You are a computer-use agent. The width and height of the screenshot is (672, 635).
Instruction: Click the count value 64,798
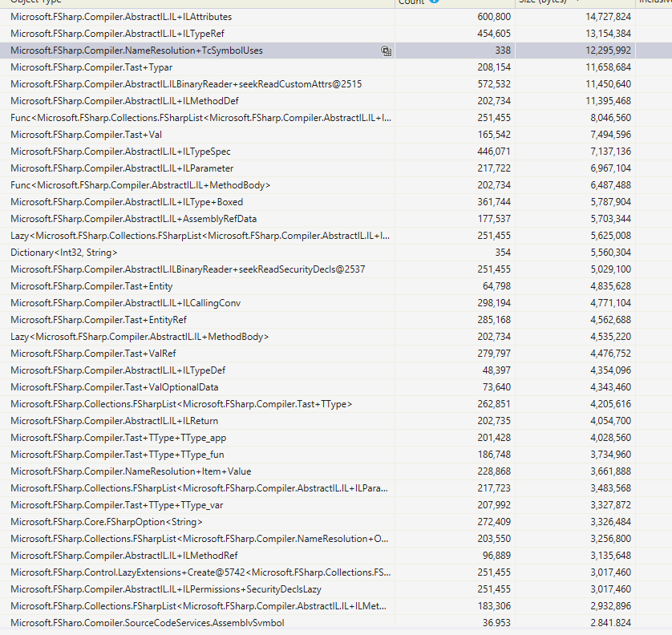pos(496,285)
